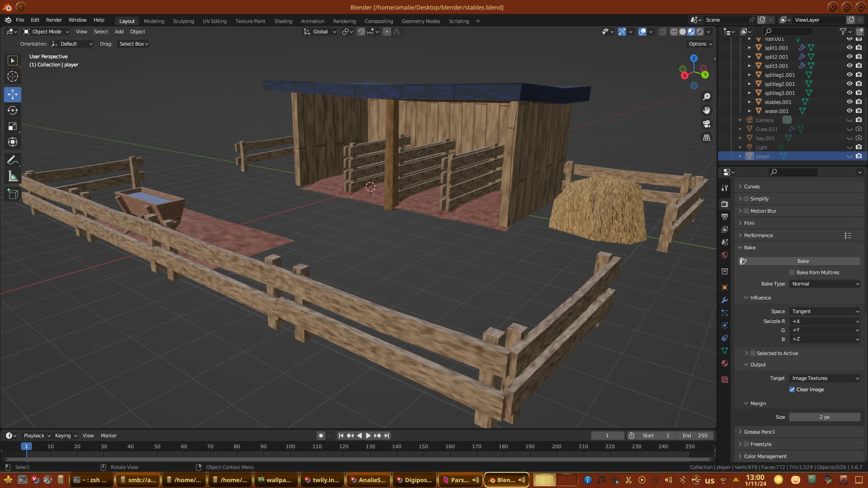Image resolution: width=868 pixels, height=488 pixels.
Task: Select the Measure tool
Action: (13, 177)
